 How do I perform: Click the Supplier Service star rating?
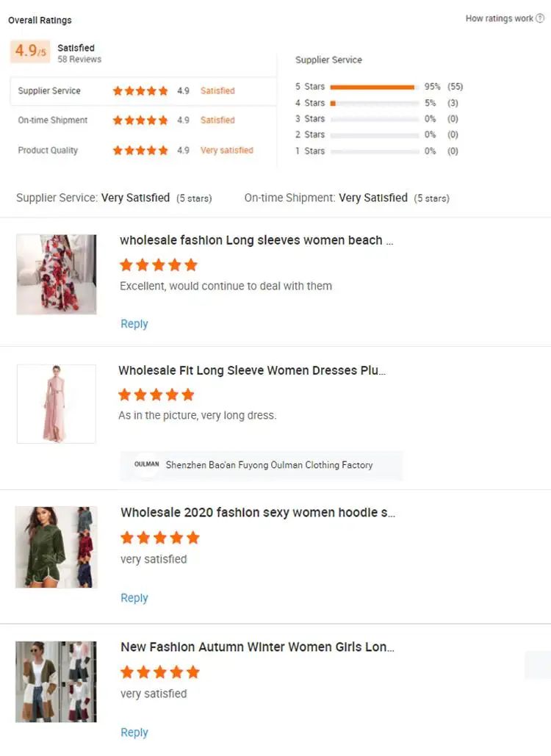(x=140, y=91)
